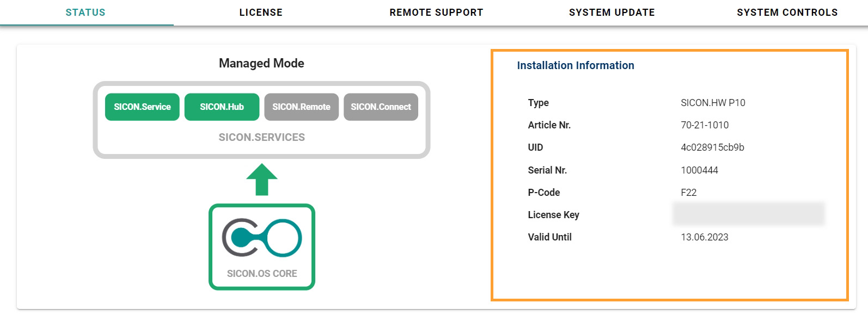Click the gray SICON.Connect button
This screenshot has height=315, width=868.
pos(381,107)
